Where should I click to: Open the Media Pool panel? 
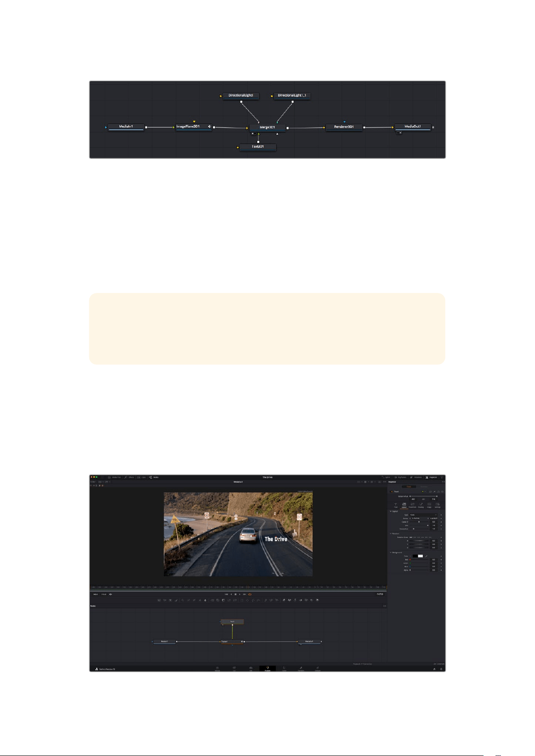[114, 477]
